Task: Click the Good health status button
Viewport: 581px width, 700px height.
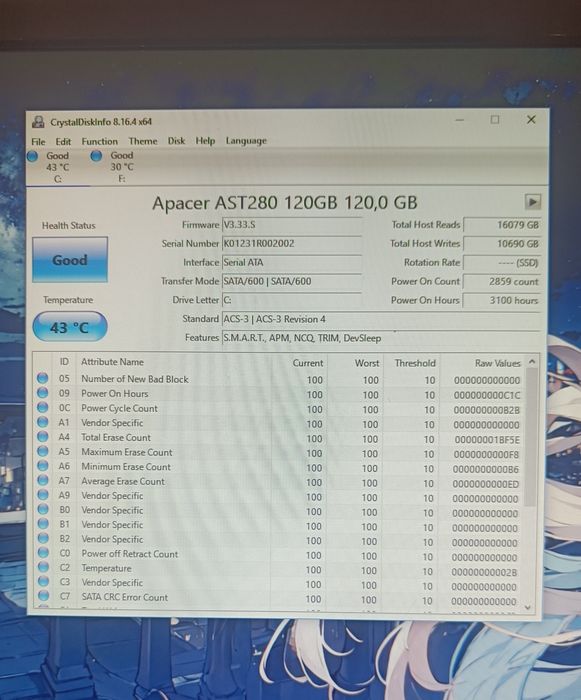Action: coord(70,260)
